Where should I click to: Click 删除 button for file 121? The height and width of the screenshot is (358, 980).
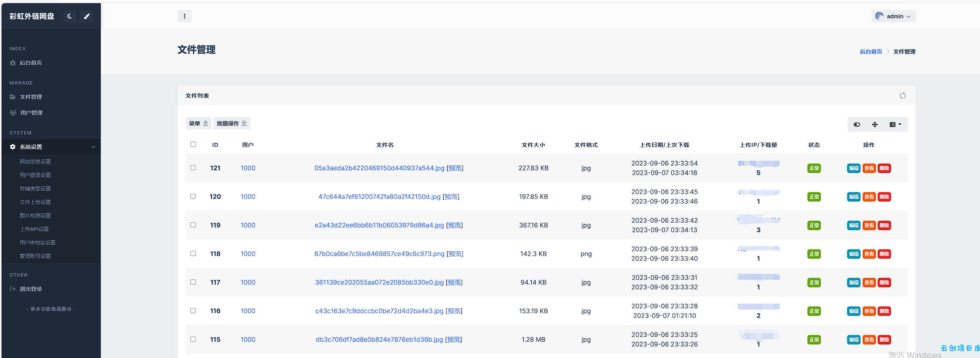point(884,168)
